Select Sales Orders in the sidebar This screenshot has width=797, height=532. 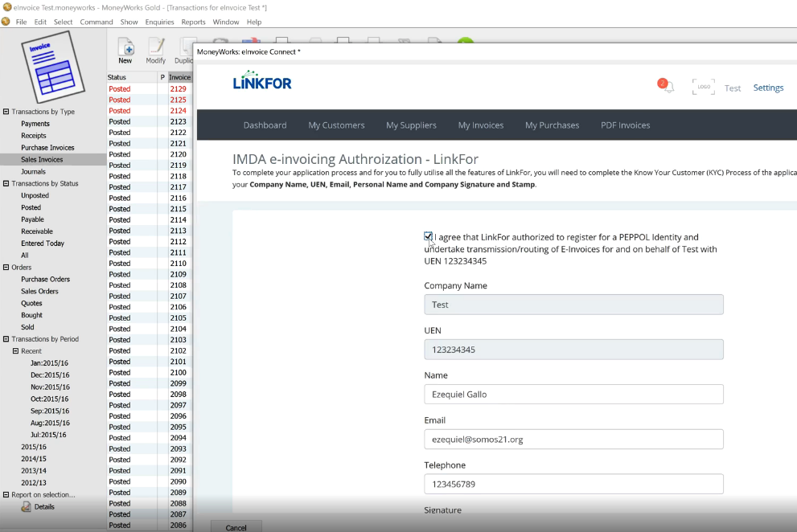(39, 291)
